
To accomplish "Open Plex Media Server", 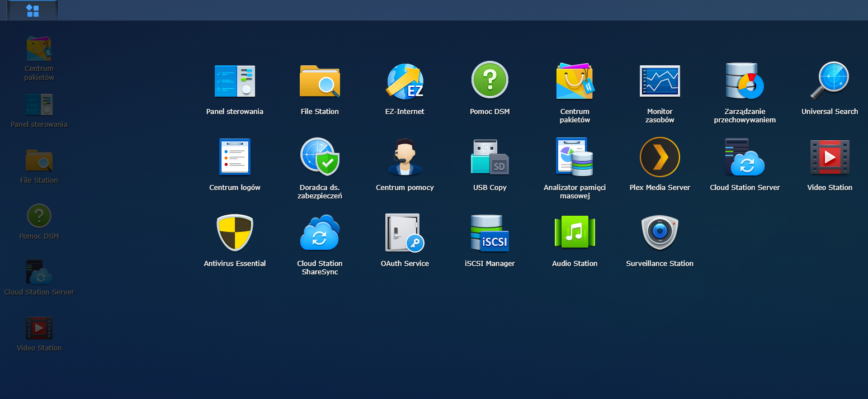I will pos(659,156).
